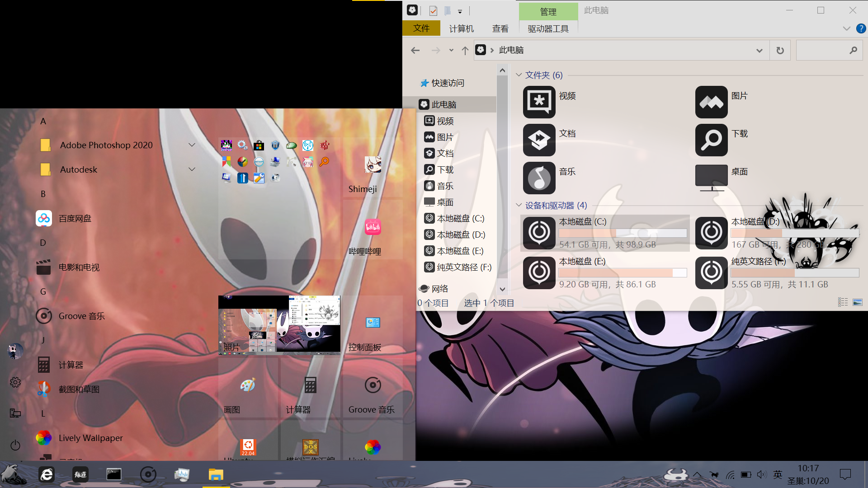Viewport: 868px width, 488px height.
Task: Open the 照片 live tile thumbnail
Action: click(x=279, y=324)
